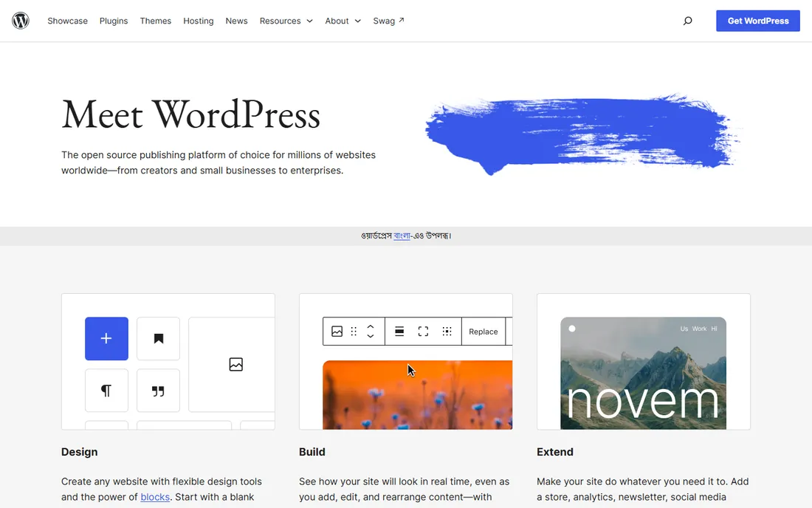The height and width of the screenshot is (508, 812).
Task: Follow the blocks link in Design text
Action: click(155, 497)
